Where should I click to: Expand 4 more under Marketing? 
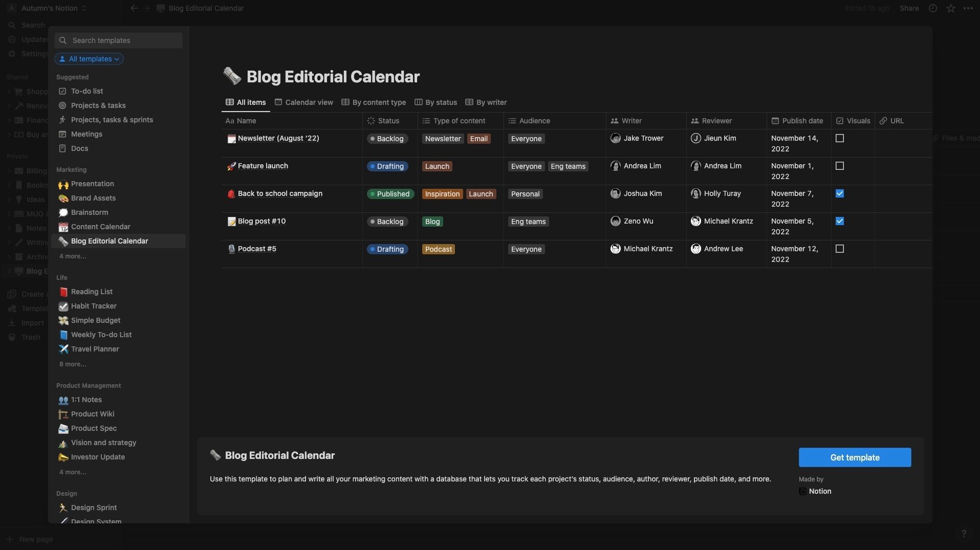point(73,256)
